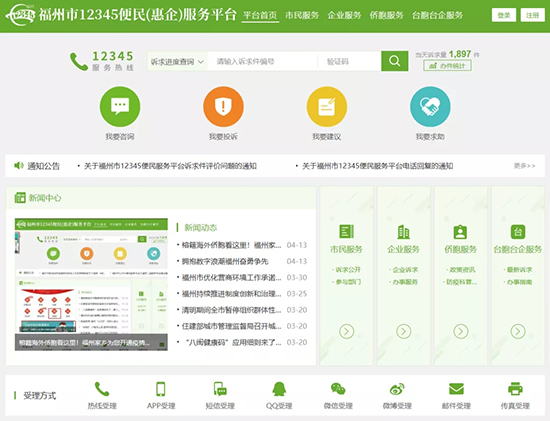Open the 微博受理 Weibo icon
550x421 pixels.
397,389
